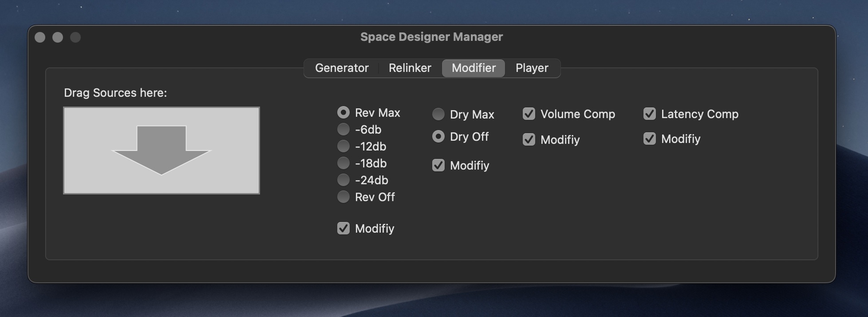Choose the -6db reverb level

pos(343,129)
